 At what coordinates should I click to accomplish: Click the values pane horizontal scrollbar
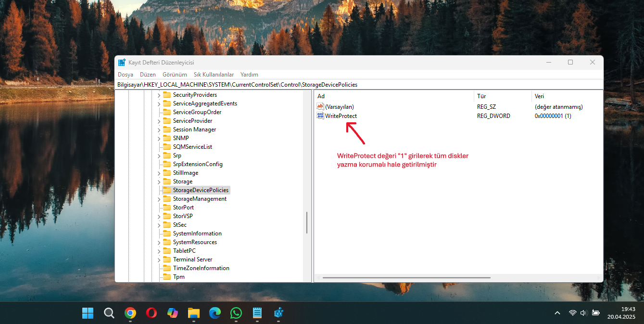click(x=406, y=278)
